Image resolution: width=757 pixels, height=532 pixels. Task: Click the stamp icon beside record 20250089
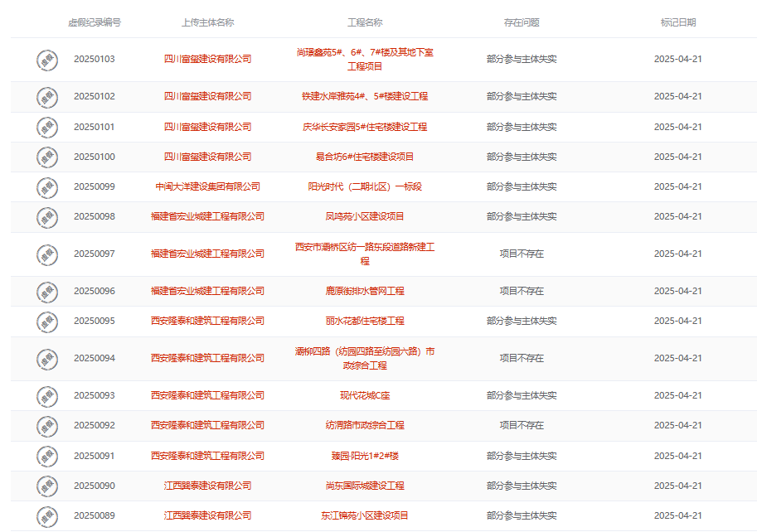pyautogui.click(x=46, y=515)
